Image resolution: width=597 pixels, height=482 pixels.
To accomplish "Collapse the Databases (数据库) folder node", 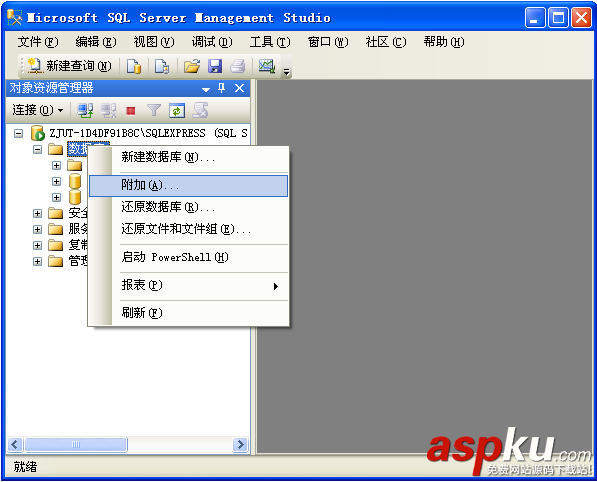I will 37,149.
